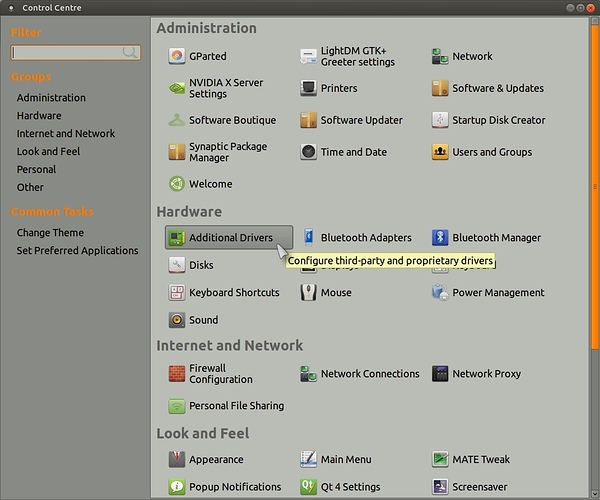Open Qt 4 Settings icon

[308, 487]
